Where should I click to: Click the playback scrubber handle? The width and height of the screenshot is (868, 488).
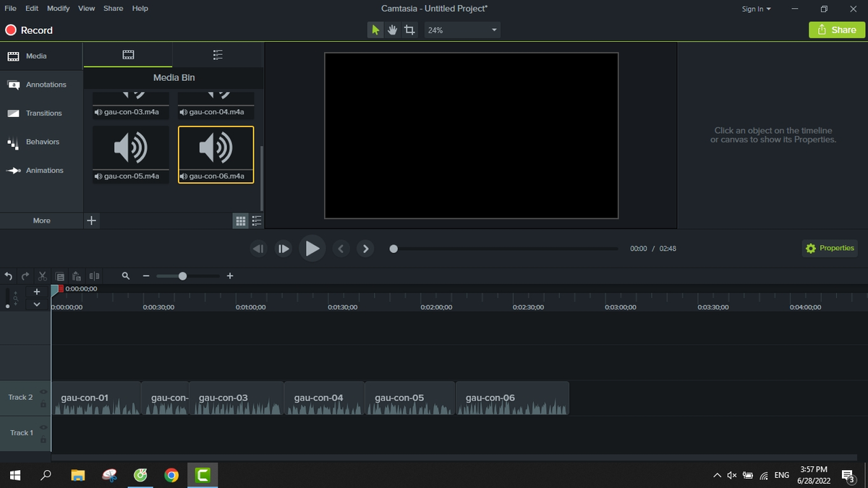393,249
